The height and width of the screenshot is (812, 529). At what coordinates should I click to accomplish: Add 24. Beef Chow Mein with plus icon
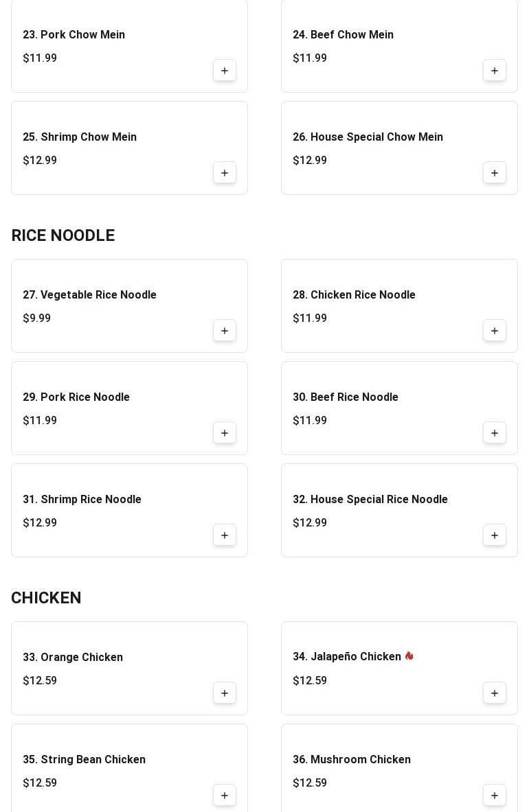(x=494, y=71)
